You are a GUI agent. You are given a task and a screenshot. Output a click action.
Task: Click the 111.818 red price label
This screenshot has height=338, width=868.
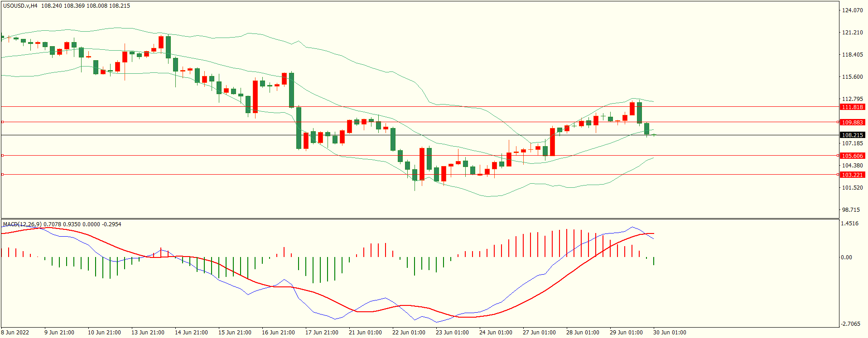pyautogui.click(x=852, y=107)
